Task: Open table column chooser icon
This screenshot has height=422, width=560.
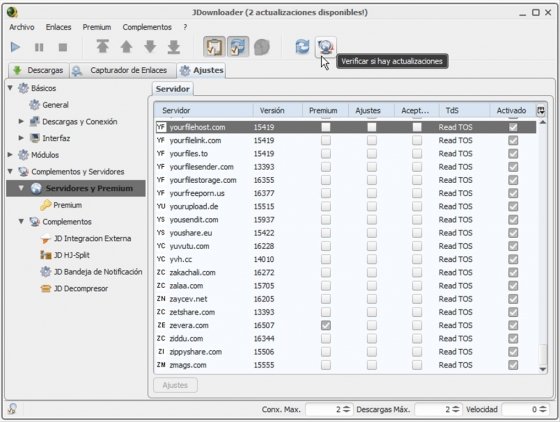Action: 541,111
